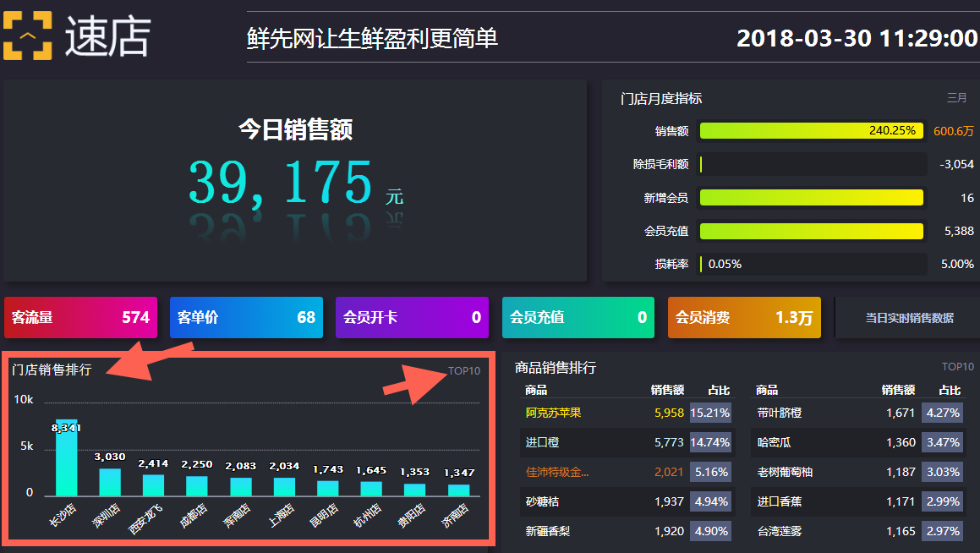Open the orange 会员消费 card
980x553 pixels.
(x=744, y=318)
